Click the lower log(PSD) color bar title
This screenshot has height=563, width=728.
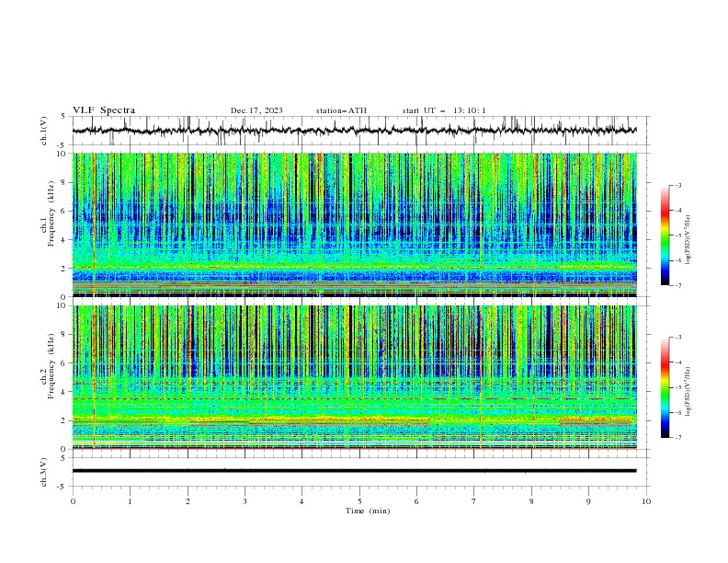tap(688, 392)
